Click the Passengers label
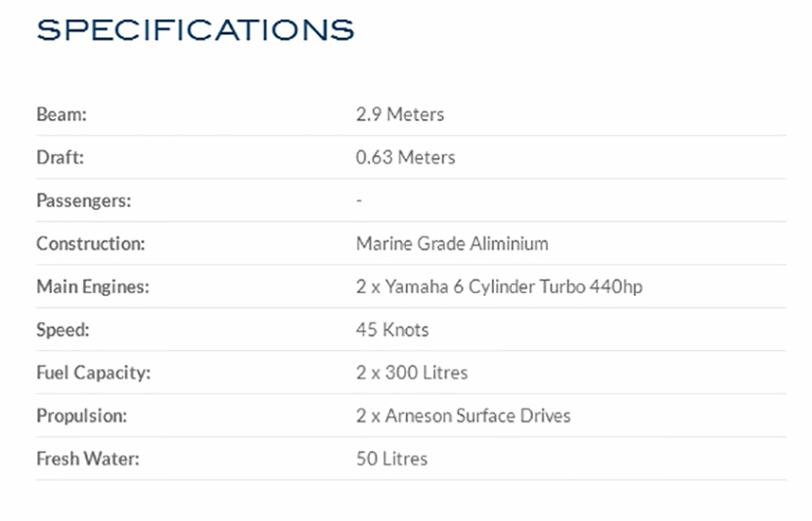The width and height of the screenshot is (812, 521). (83, 200)
